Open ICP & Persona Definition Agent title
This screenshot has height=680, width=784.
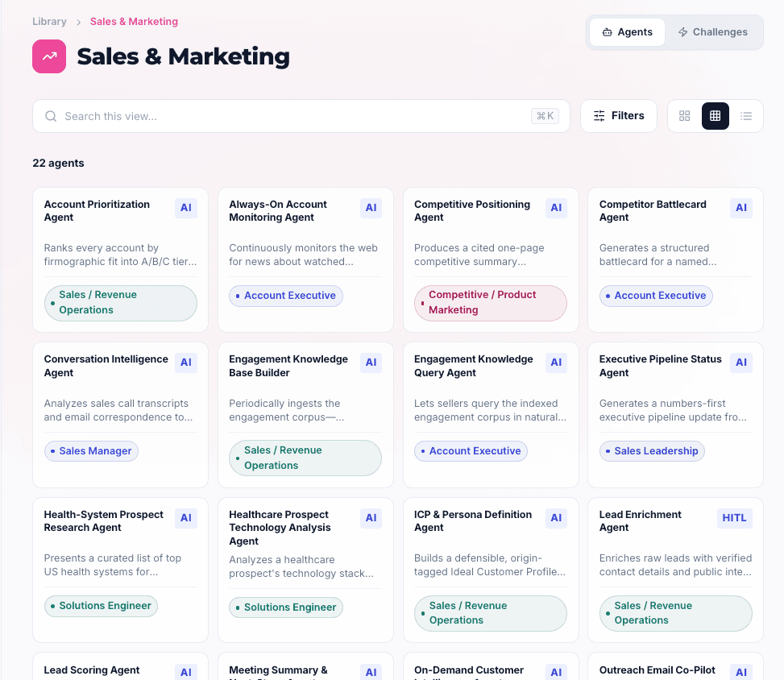pos(473,521)
